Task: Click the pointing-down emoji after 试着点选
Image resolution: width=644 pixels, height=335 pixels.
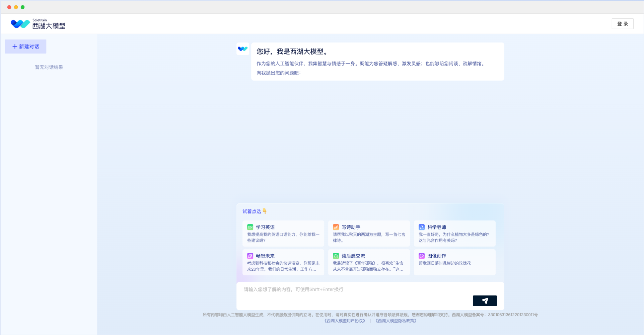Action: [x=265, y=211]
